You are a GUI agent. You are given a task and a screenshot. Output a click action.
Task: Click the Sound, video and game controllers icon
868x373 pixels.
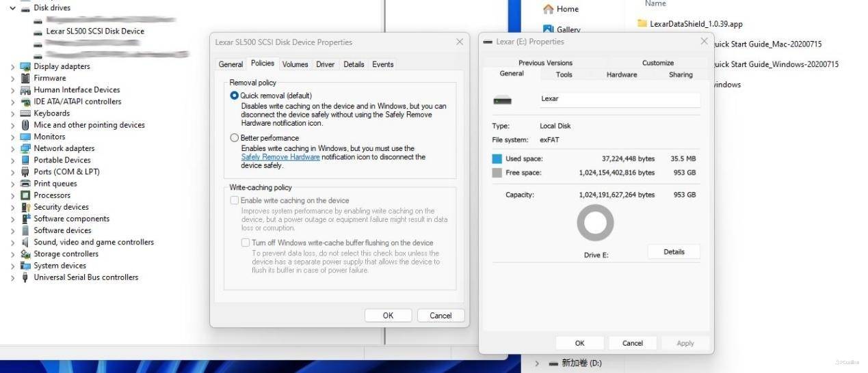25,243
